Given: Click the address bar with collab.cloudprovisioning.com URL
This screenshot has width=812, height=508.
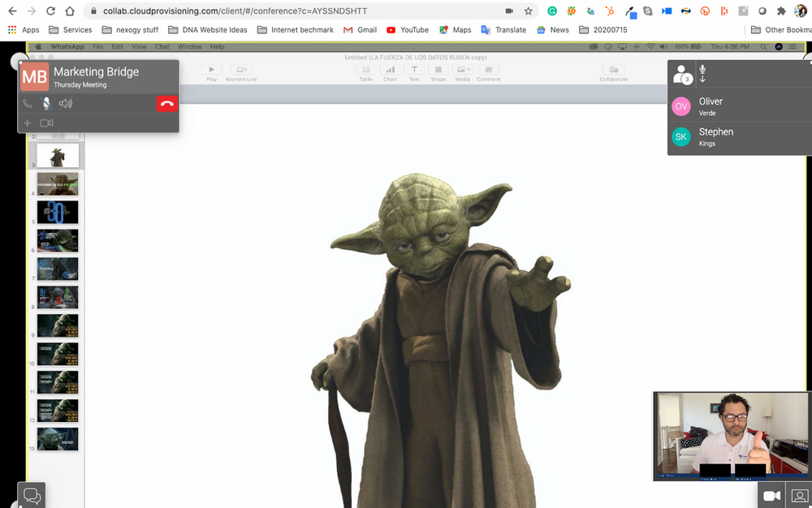Looking at the screenshot, I should click(311, 11).
